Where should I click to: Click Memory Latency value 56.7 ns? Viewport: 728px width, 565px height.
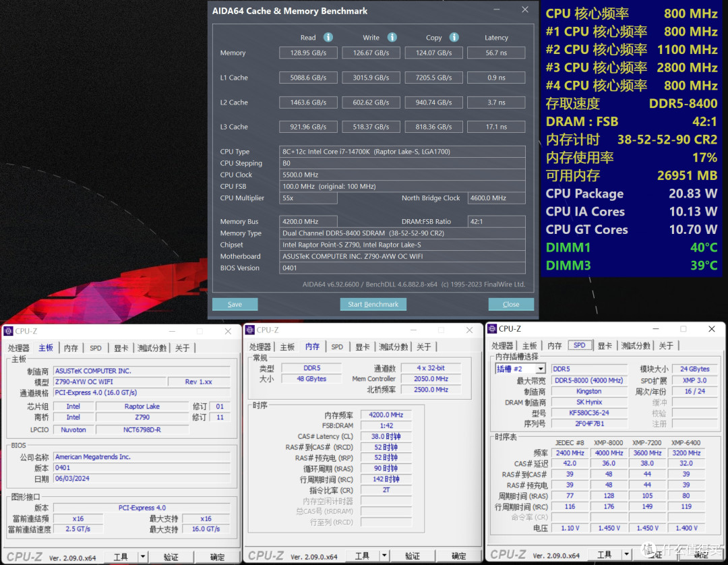pos(496,53)
